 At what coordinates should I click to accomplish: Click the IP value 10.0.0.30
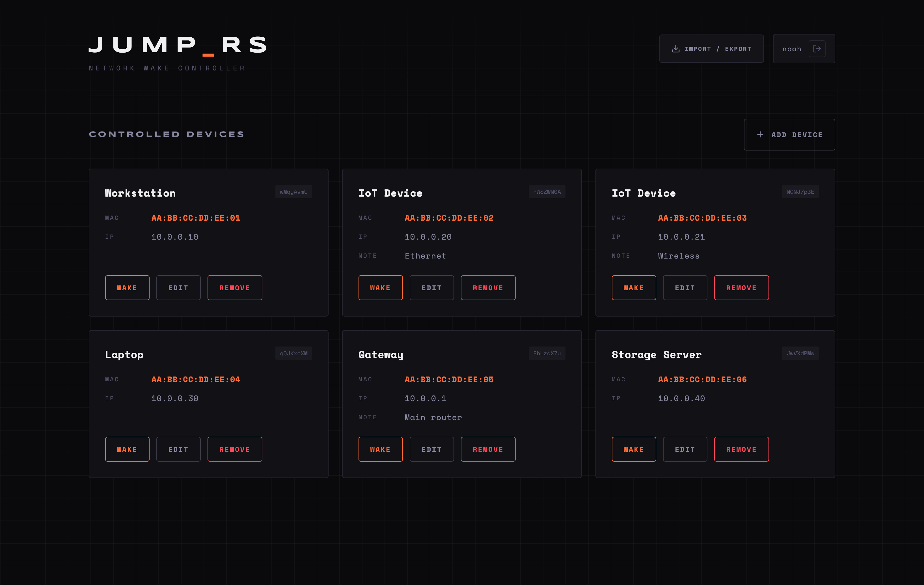[175, 399]
